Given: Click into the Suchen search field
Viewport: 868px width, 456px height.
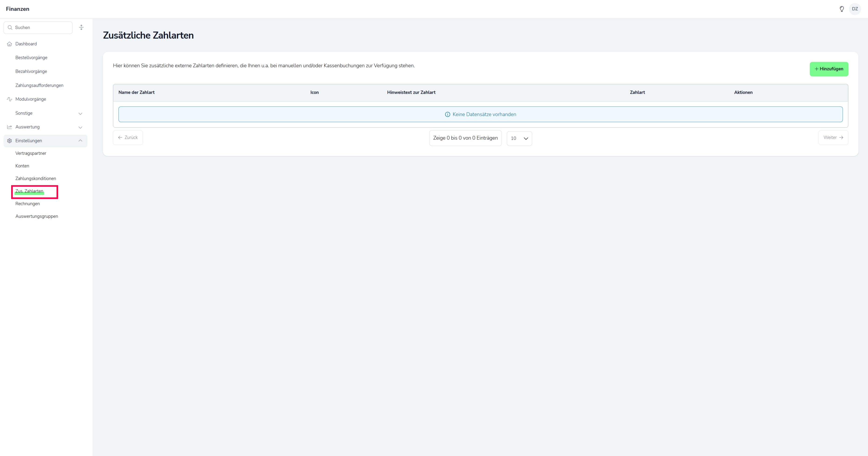Looking at the screenshot, I should [x=42, y=28].
